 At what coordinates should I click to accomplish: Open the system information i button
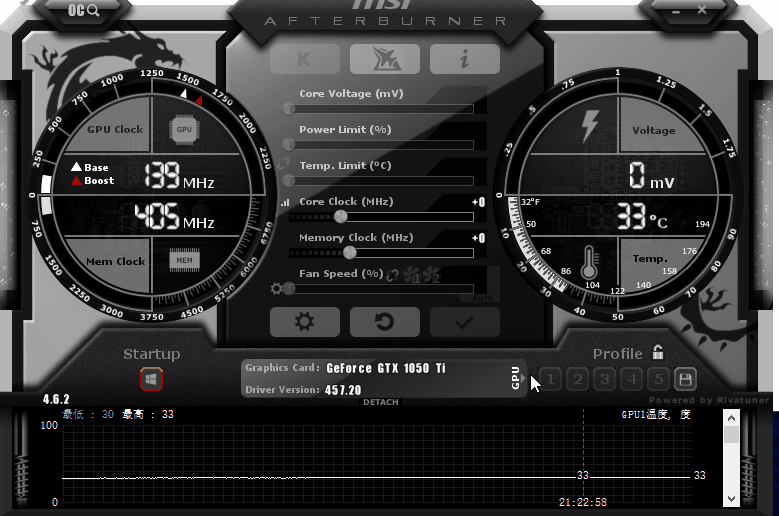coord(464,59)
